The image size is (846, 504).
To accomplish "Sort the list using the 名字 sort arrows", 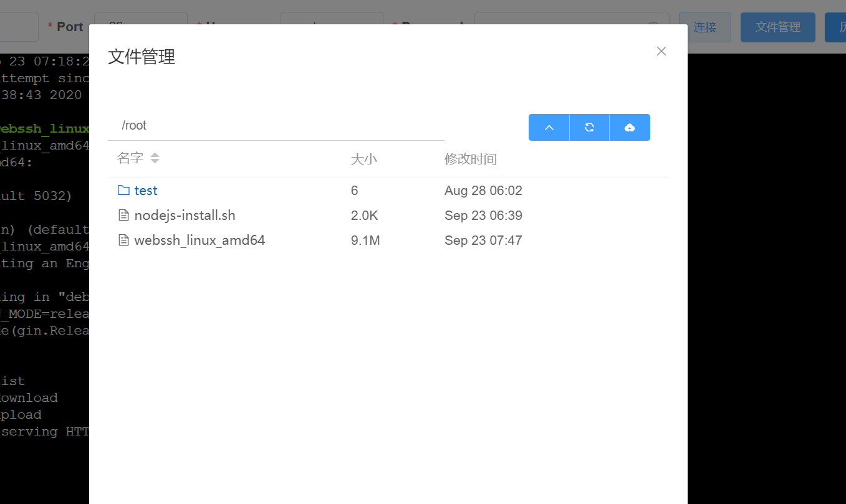I will point(155,158).
